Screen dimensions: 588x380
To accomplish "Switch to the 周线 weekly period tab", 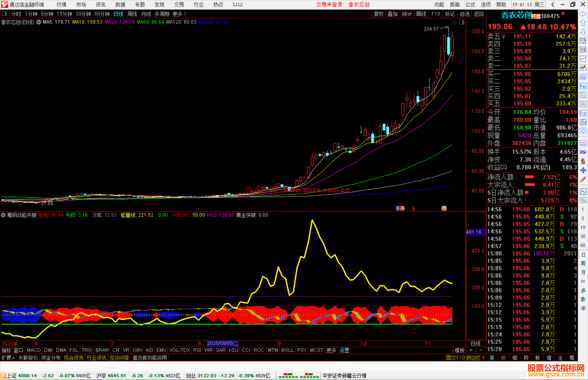I will 132,14.
